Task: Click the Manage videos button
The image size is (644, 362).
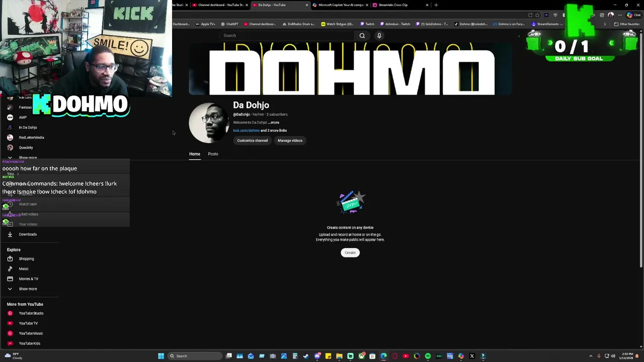Action: pyautogui.click(x=290, y=141)
